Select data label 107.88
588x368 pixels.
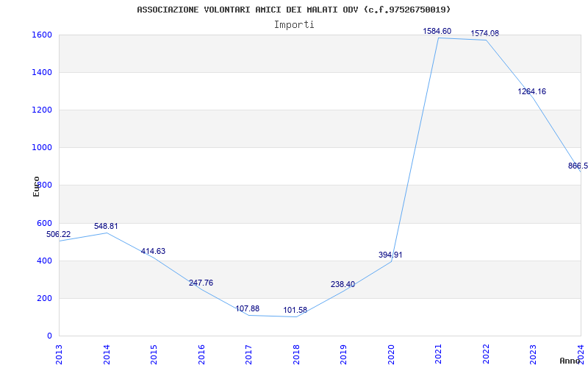pyautogui.click(x=248, y=308)
